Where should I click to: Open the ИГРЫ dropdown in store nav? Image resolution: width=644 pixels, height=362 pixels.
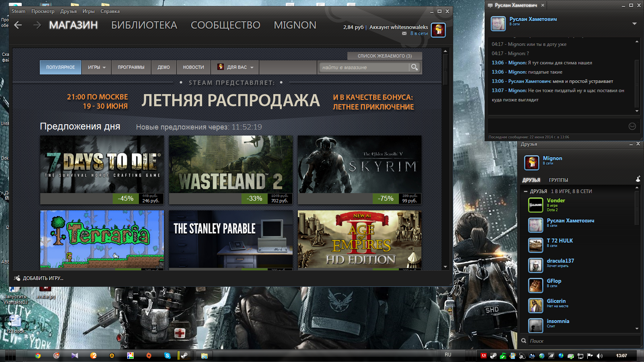(97, 67)
